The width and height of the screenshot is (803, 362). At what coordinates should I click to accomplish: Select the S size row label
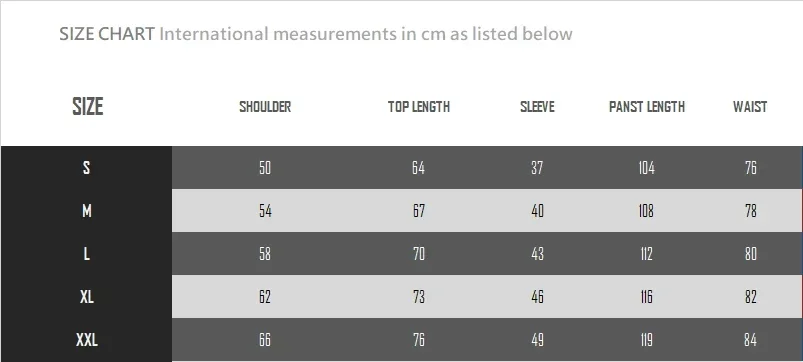coord(87,167)
